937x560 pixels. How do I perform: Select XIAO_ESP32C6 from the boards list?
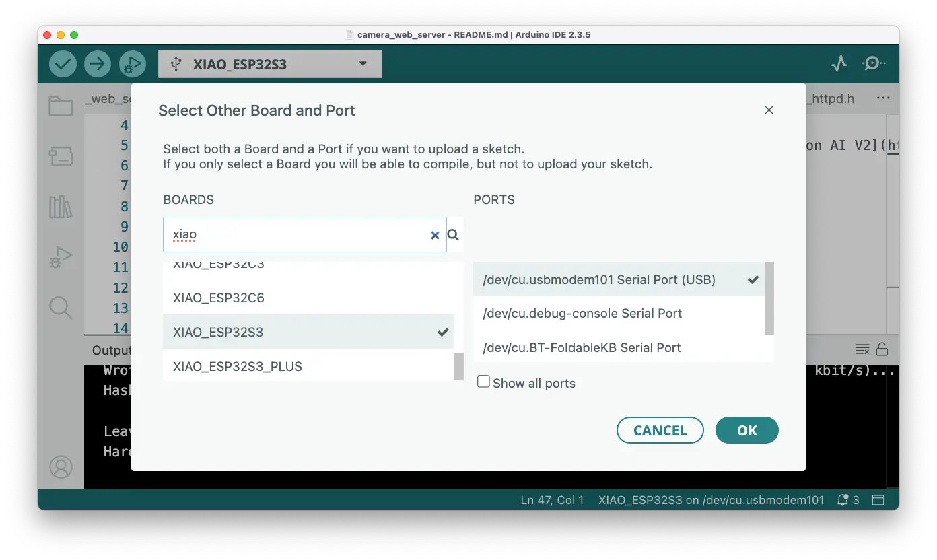coord(218,297)
